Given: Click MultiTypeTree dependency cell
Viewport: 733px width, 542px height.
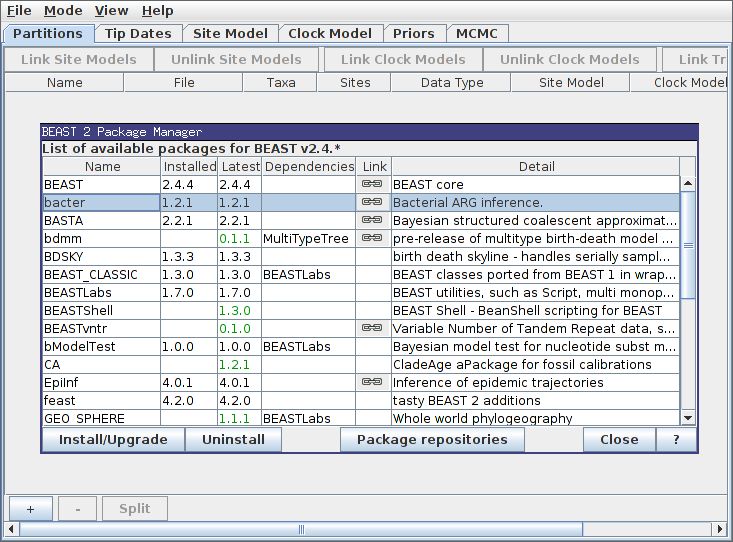Looking at the screenshot, I should [x=309, y=238].
